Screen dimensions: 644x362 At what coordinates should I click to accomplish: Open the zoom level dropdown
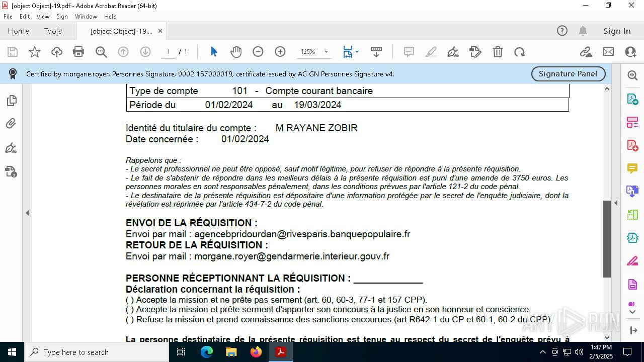click(326, 52)
